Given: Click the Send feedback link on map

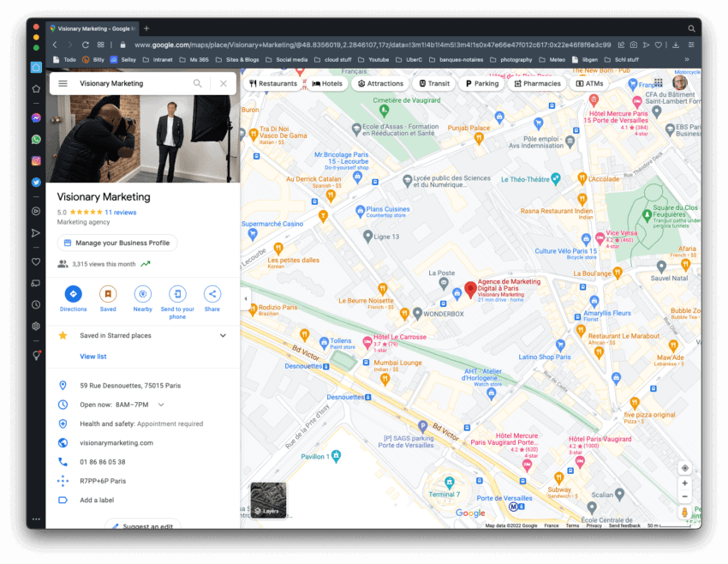Looking at the screenshot, I should (624, 525).
